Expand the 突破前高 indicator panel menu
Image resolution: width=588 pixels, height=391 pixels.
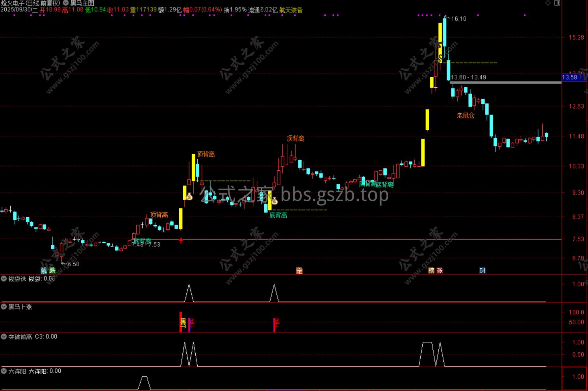tap(4, 337)
